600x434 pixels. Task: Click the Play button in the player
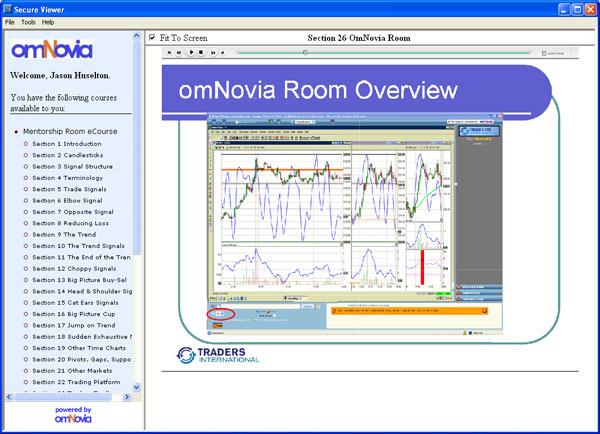click(191, 52)
